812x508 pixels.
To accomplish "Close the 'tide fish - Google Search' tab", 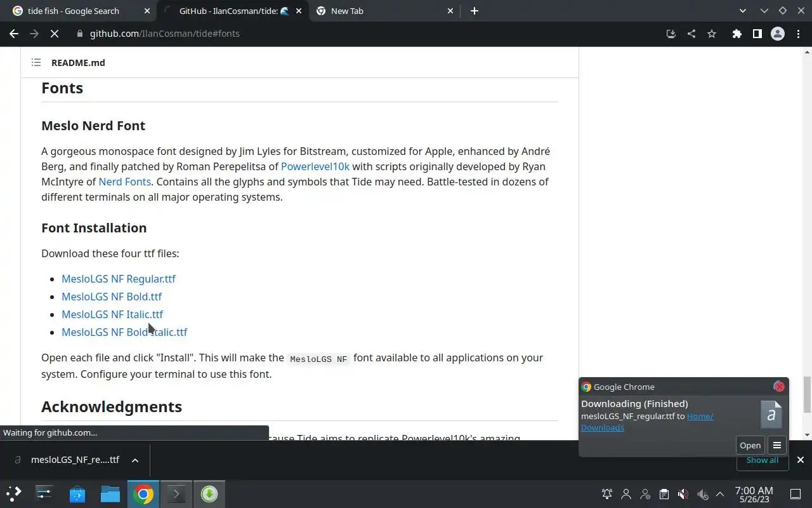I will [x=147, y=11].
